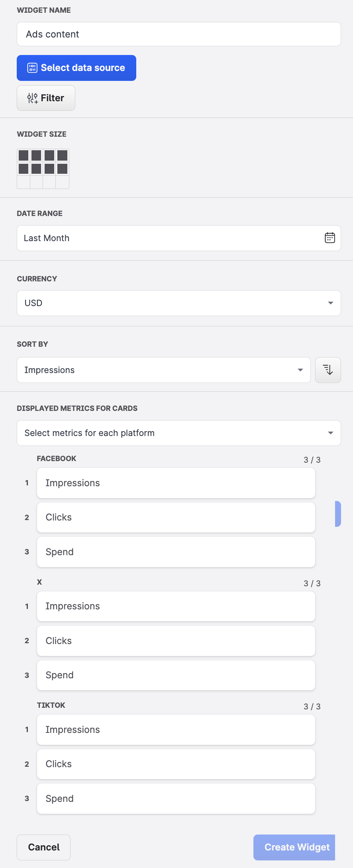This screenshot has height=868, width=353.
Task: Open the Currency dropdown showing USD
Action: click(178, 303)
